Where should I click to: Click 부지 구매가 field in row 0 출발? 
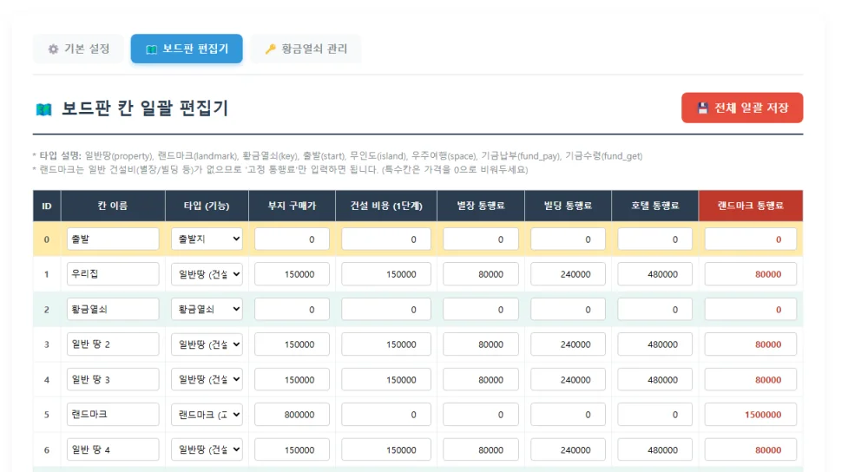292,239
